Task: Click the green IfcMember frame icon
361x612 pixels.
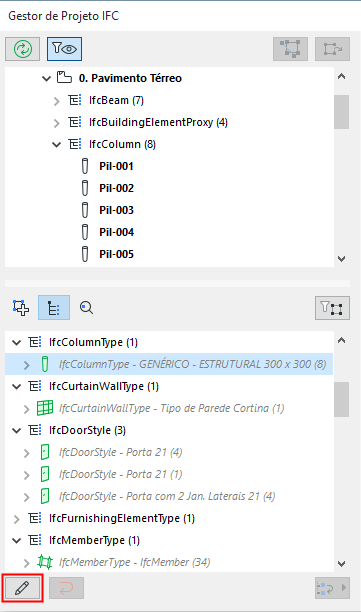Action: 45,562
